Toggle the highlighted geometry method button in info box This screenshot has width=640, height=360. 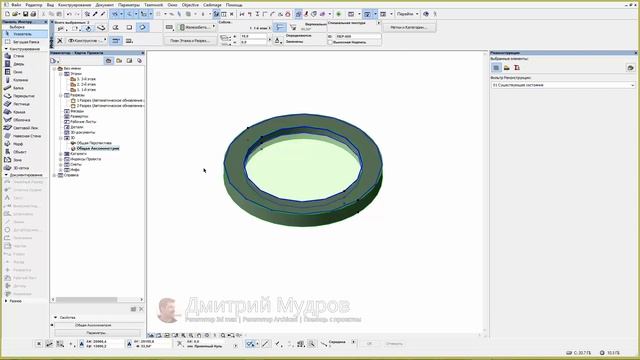(142, 27)
